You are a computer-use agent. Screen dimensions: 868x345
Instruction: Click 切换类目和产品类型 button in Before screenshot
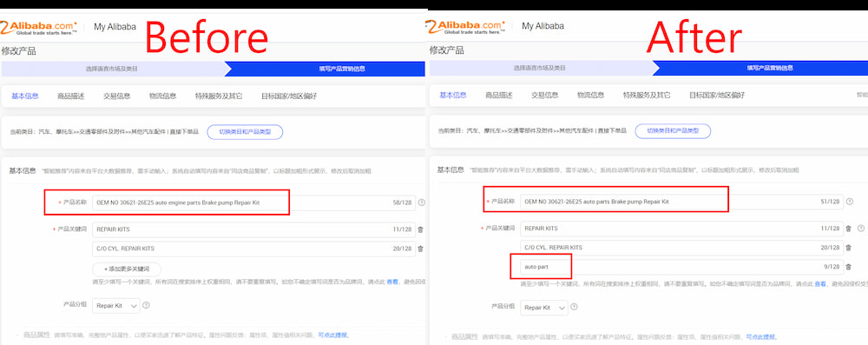click(x=246, y=132)
